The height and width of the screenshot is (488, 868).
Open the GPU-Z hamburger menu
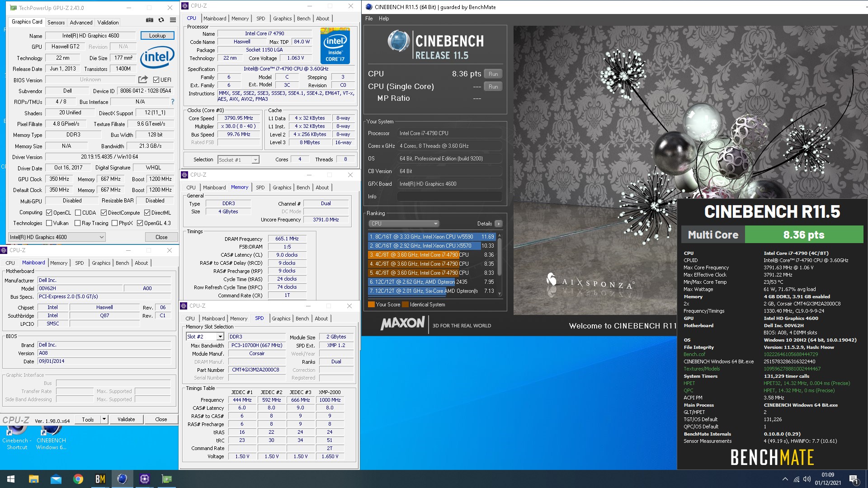coord(173,20)
